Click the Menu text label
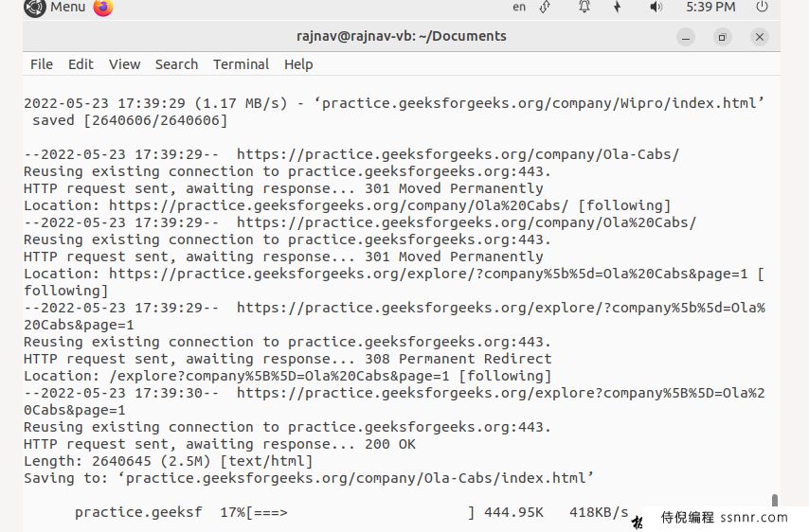This screenshot has height=532, width=809. point(67,8)
